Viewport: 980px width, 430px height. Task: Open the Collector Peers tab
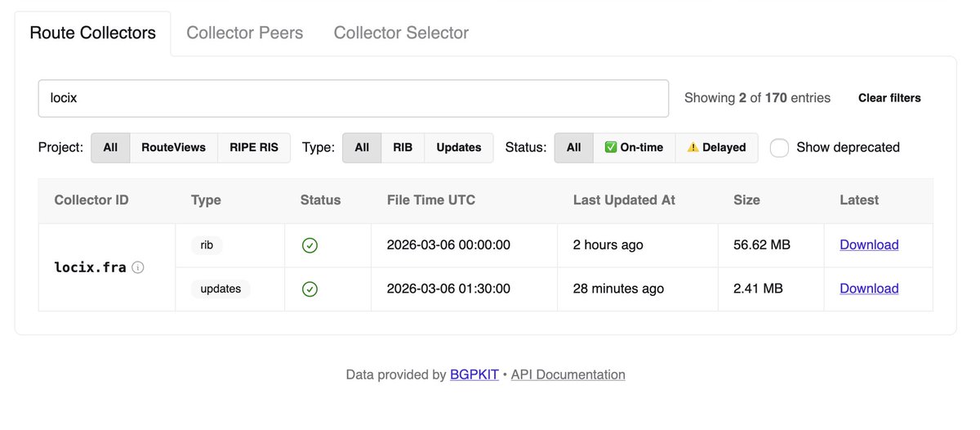[245, 34]
